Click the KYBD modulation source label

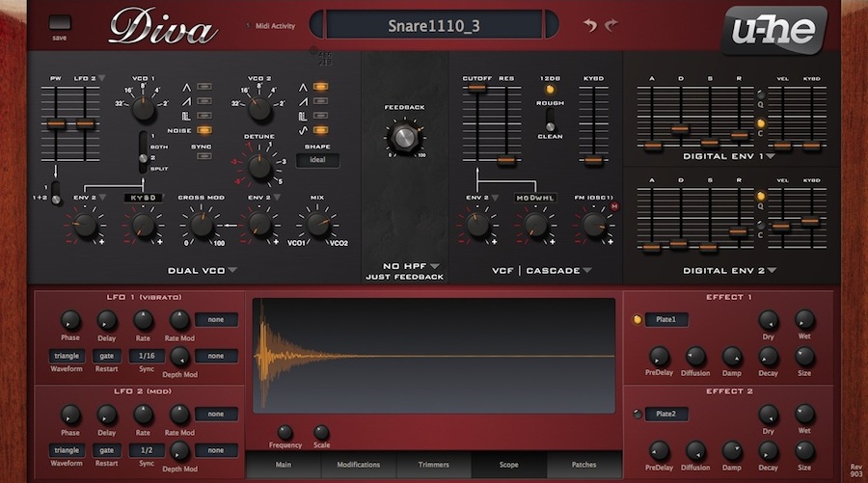(x=144, y=198)
